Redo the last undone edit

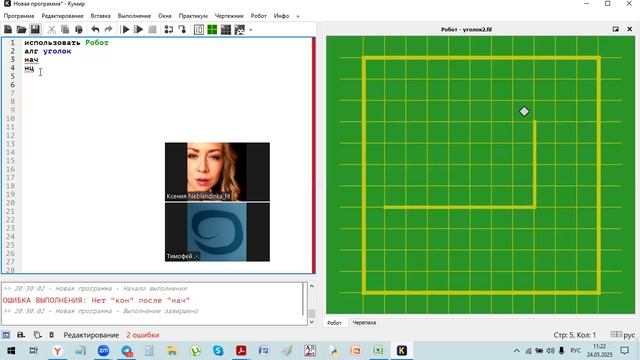coord(108,29)
